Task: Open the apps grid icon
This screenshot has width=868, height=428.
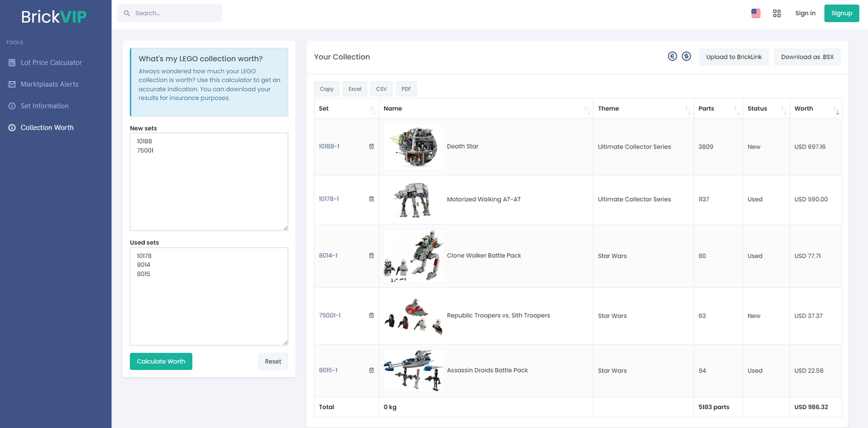Action: pos(777,13)
